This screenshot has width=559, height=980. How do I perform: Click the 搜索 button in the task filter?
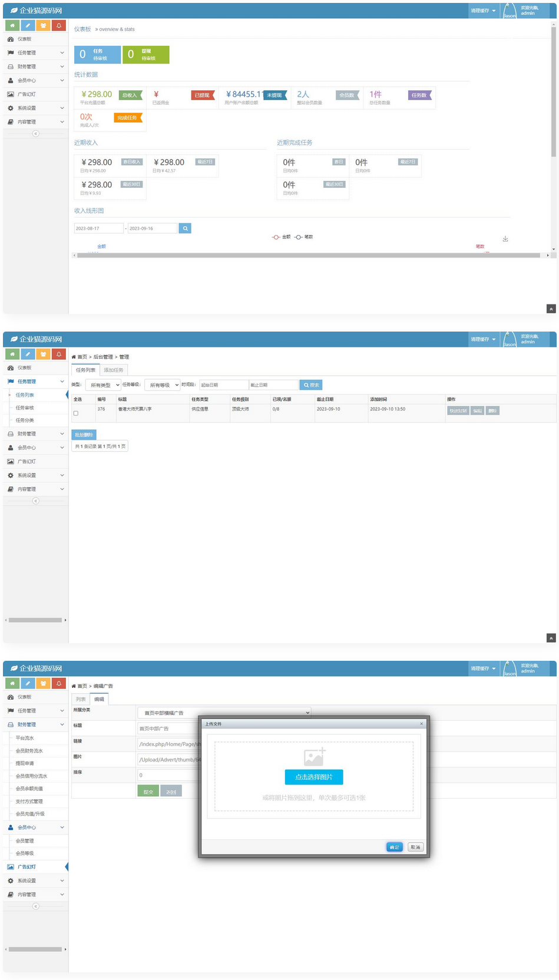311,385
